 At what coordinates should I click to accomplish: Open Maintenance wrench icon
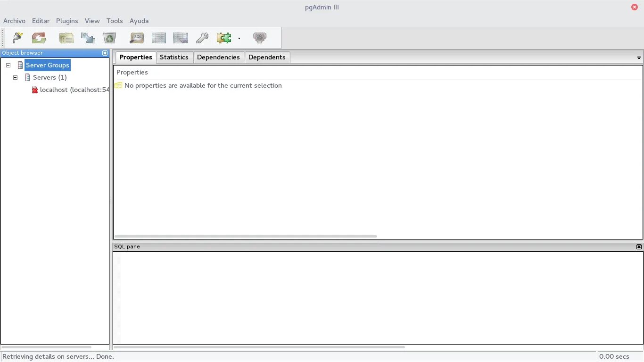coord(202,38)
